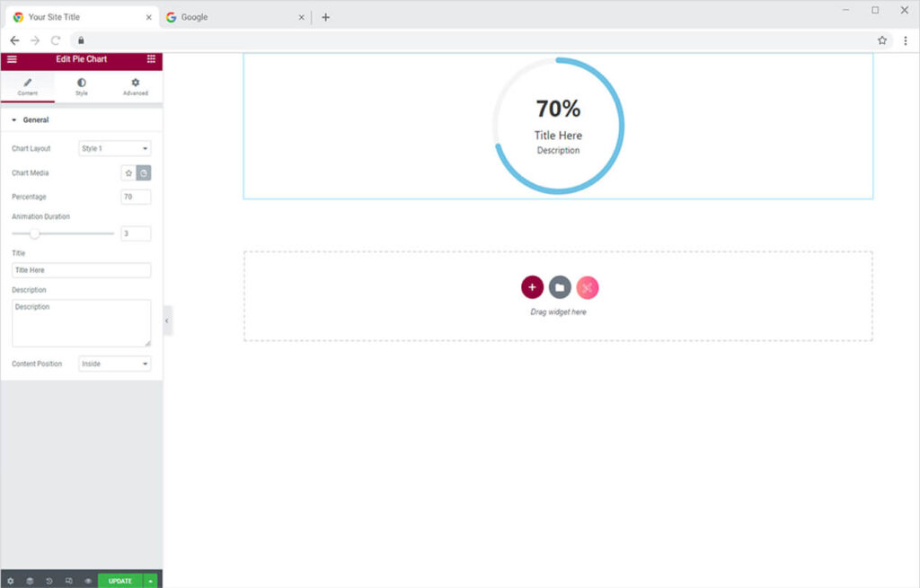Click the red add new section button
The image size is (920, 588).
tap(532, 287)
